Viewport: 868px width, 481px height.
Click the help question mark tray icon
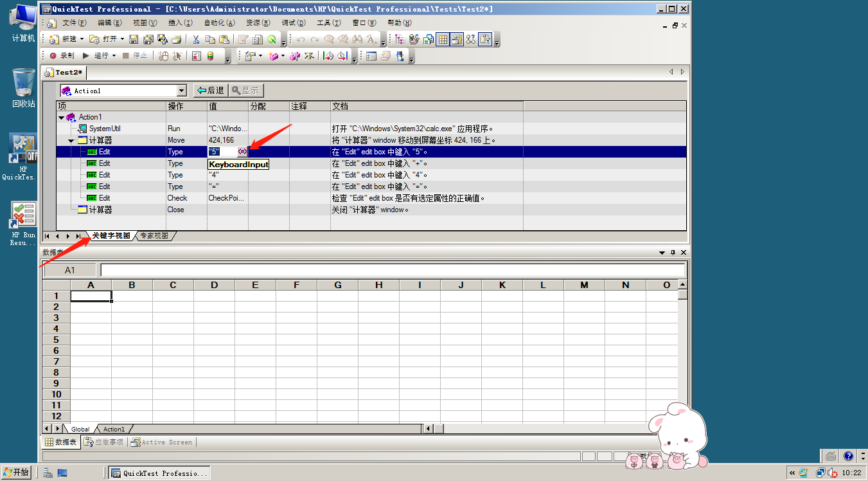tap(848, 456)
